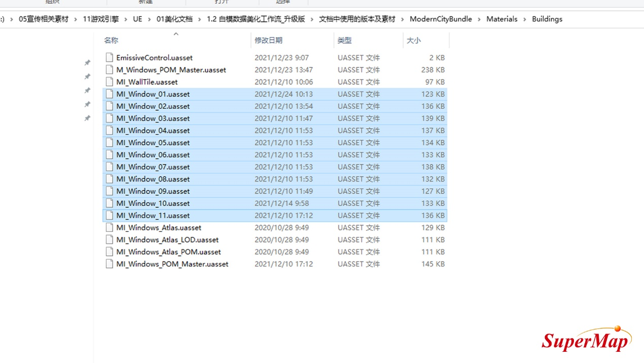Viewport: 644px width, 363px height.
Task: Expand the chevron after ModernCityBundle breadcrumb
Action: click(479, 19)
